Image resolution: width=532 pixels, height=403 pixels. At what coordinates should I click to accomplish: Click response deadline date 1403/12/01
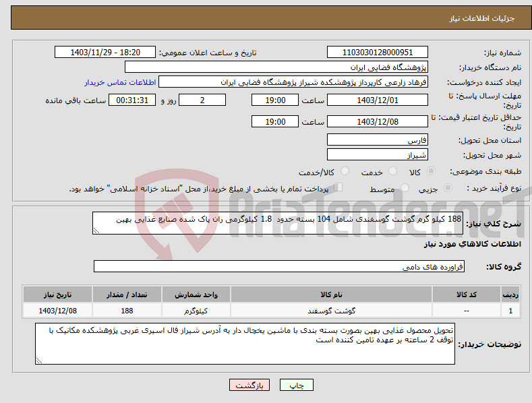(378, 100)
